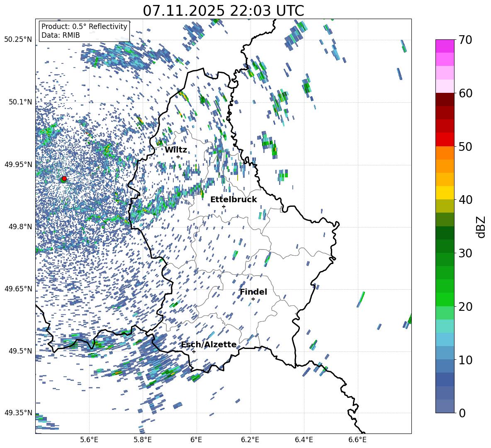
Task: Click the cross marker below Findel
Action: 253,299
